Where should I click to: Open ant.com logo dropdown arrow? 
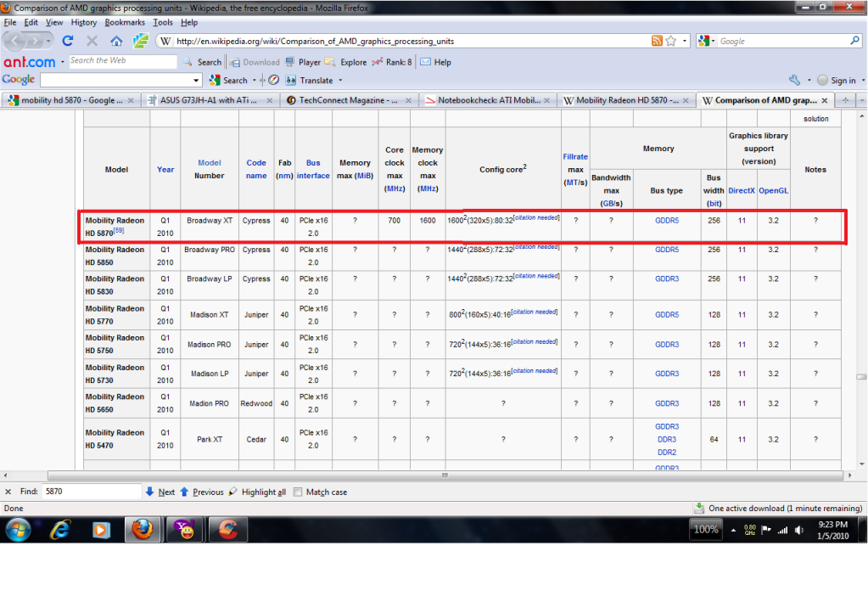(x=63, y=62)
